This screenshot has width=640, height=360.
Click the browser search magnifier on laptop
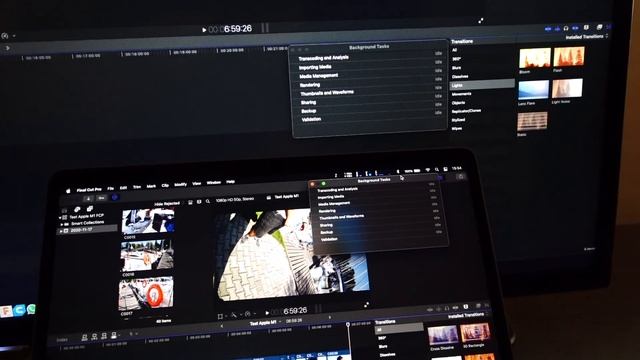click(x=208, y=201)
